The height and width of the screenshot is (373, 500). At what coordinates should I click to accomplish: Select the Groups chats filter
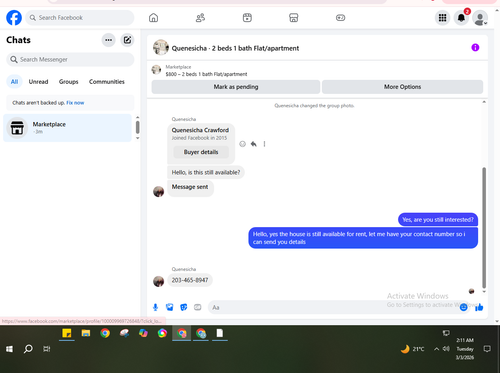(68, 82)
